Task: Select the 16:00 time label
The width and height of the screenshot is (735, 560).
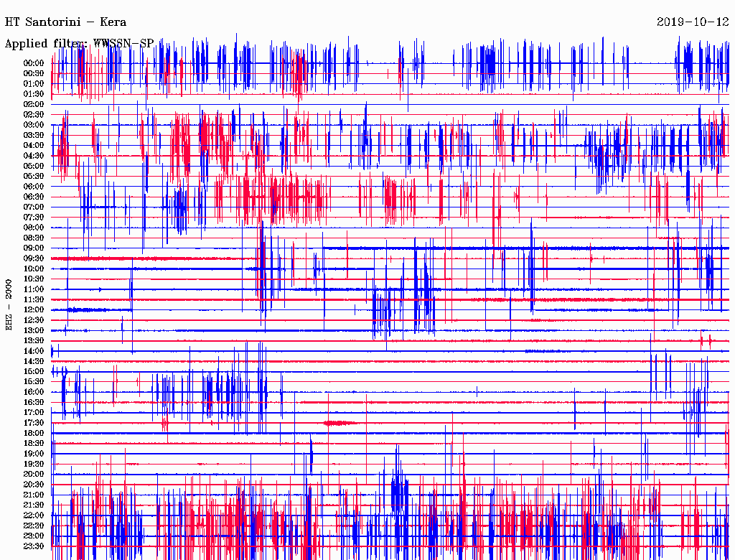Action: pyautogui.click(x=34, y=392)
